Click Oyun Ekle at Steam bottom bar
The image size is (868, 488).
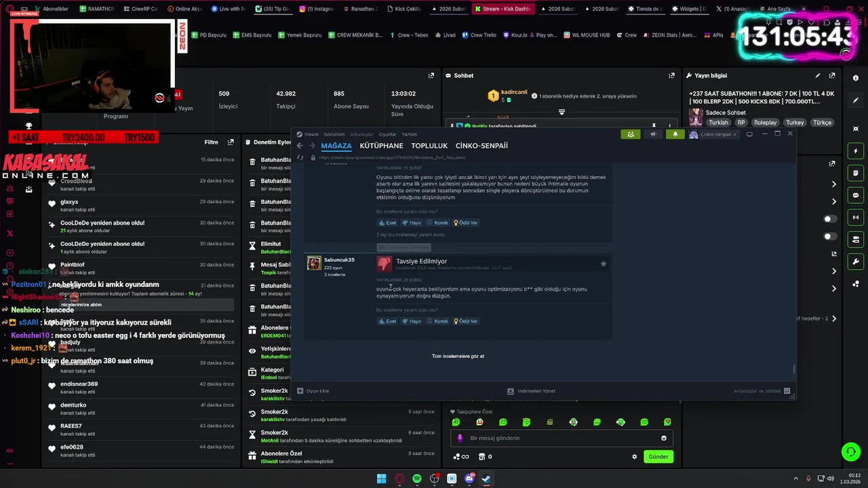313,391
